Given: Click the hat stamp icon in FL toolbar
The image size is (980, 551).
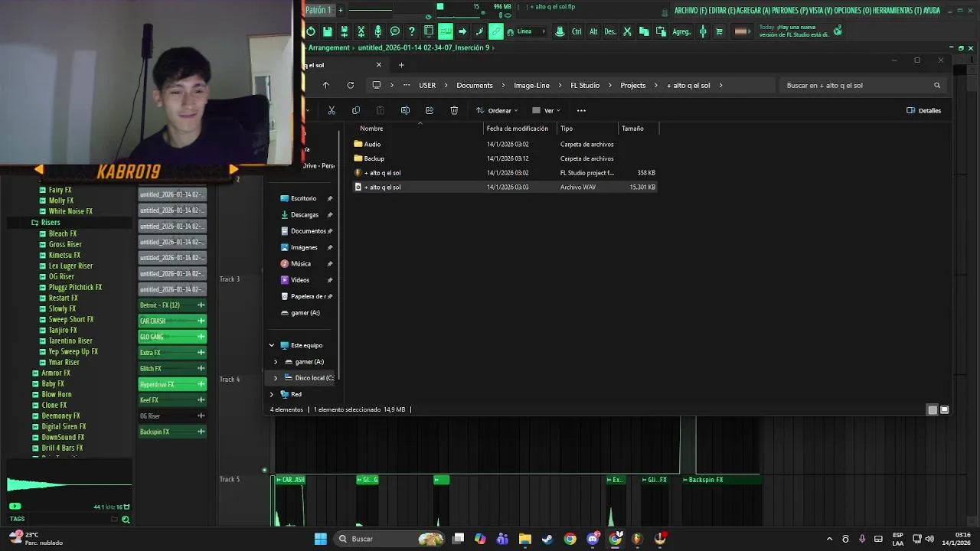Looking at the screenshot, I should click(560, 31).
